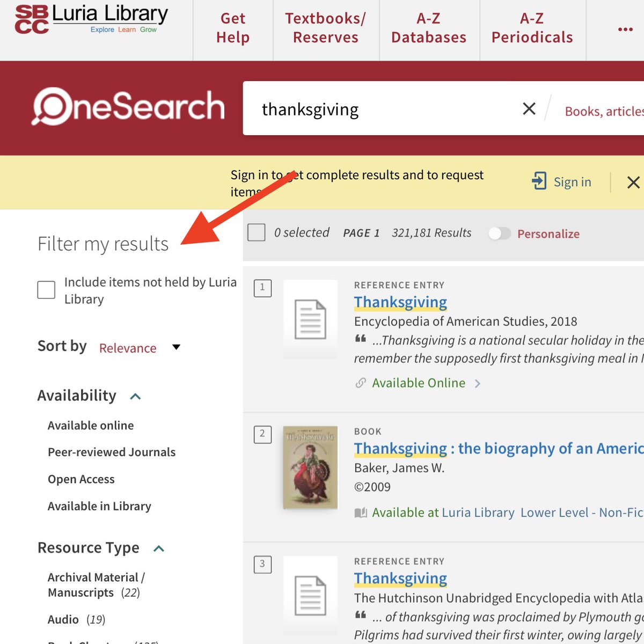
Task: Collapse the Availability filter section
Action: (136, 396)
